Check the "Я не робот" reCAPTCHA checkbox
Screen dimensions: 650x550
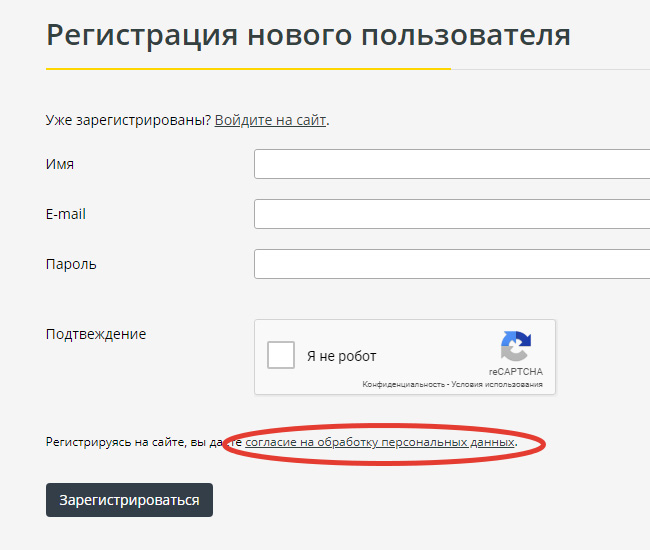pyautogui.click(x=281, y=355)
